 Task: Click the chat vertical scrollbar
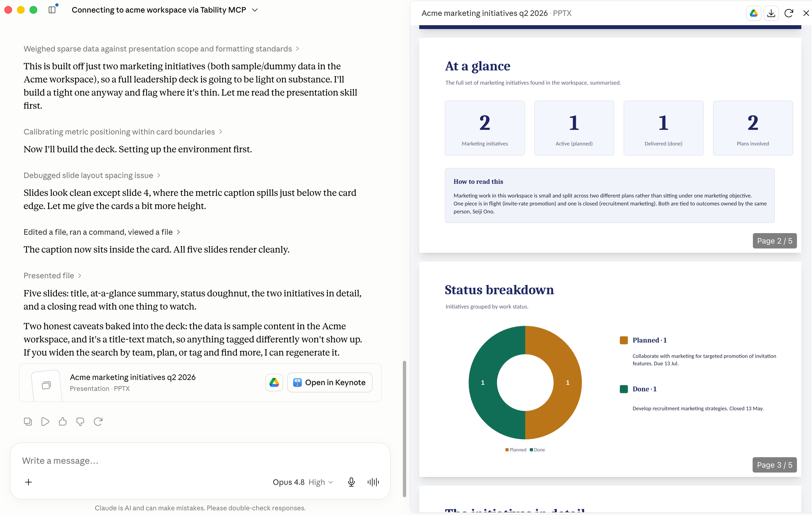404,429
